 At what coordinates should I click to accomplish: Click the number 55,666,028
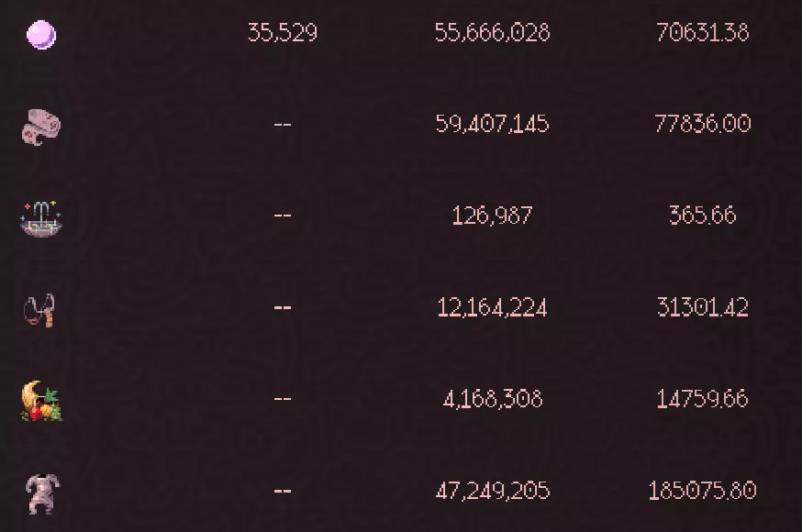coord(493,33)
